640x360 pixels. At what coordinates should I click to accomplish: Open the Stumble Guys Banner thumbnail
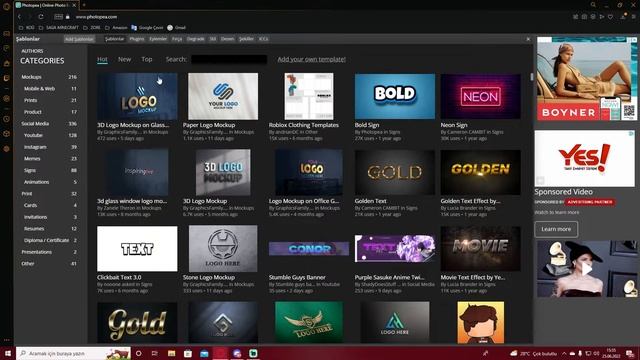click(309, 249)
